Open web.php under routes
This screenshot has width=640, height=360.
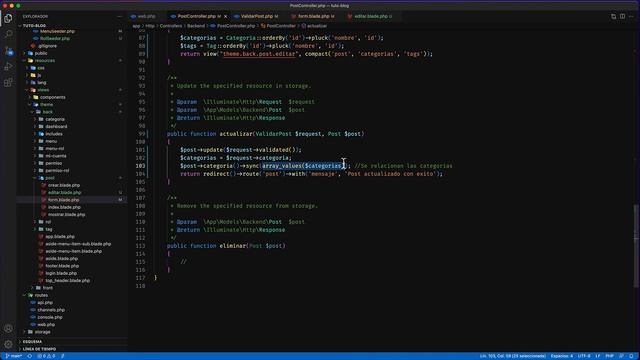[46, 324]
